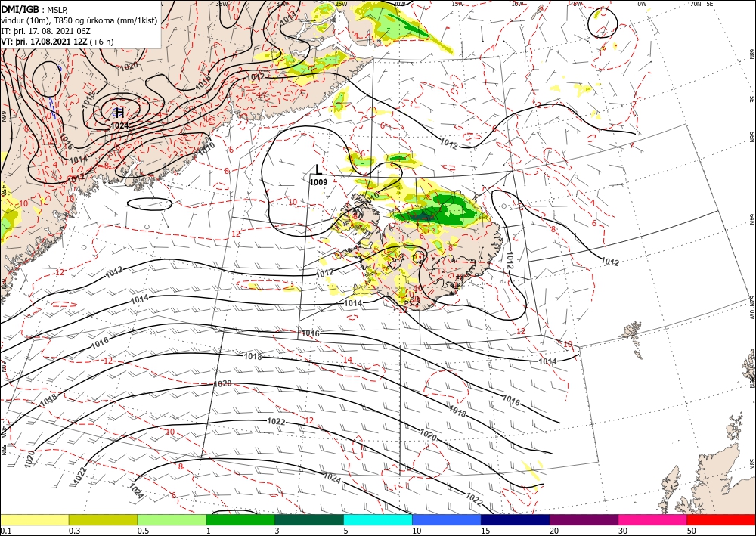Choose the purple 20 mm legend swatch
The width and height of the screenshot is (756, 536).
[x=584, y=519]
